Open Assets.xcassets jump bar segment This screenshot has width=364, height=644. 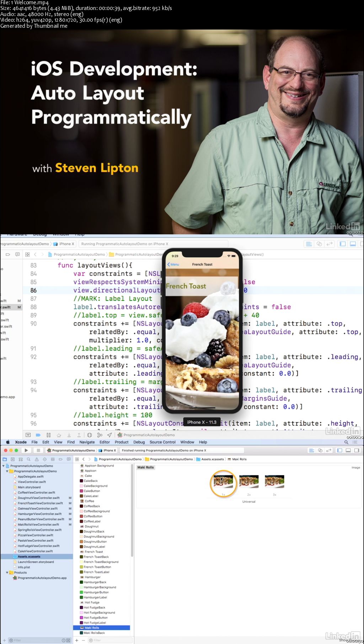coord(210,459)
